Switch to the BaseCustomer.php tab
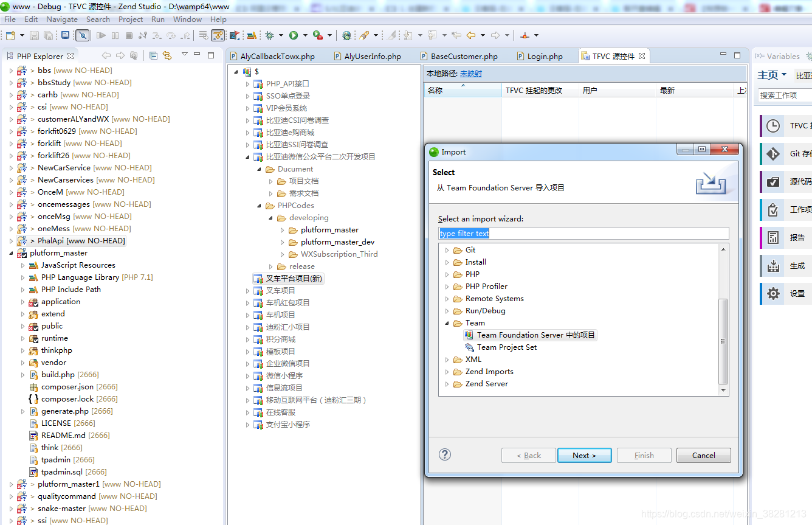This screenshot has height=525, width=812. tap(459, 56)
